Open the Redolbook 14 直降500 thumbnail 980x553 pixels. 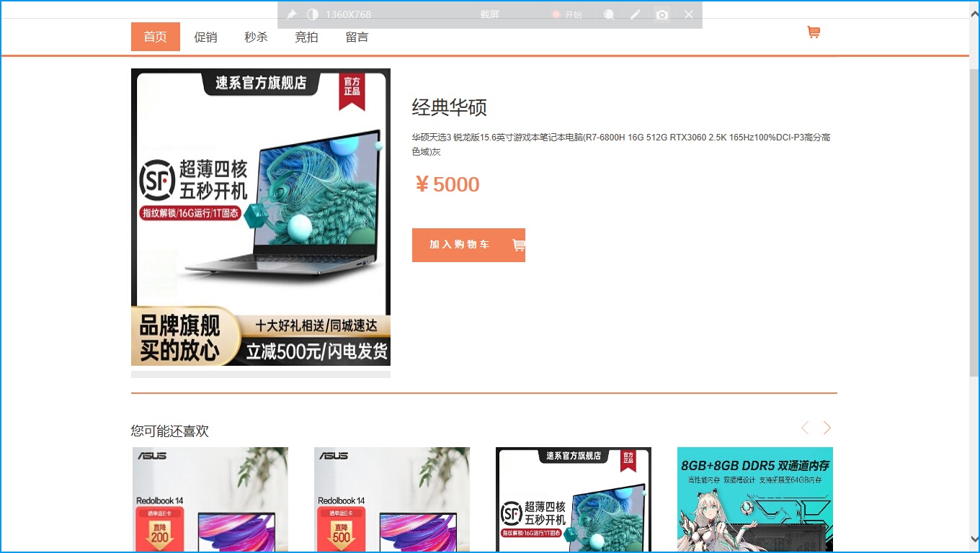[392, 500]
